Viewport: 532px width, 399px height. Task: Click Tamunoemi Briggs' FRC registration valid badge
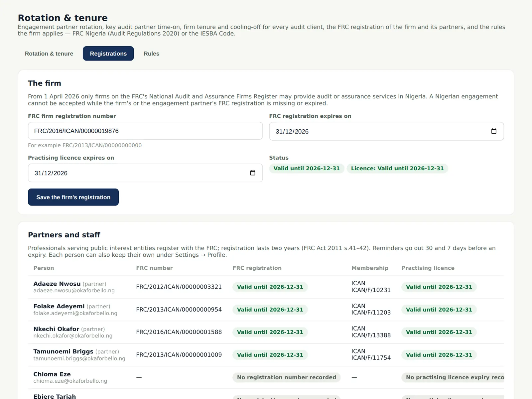coord(270,355)
